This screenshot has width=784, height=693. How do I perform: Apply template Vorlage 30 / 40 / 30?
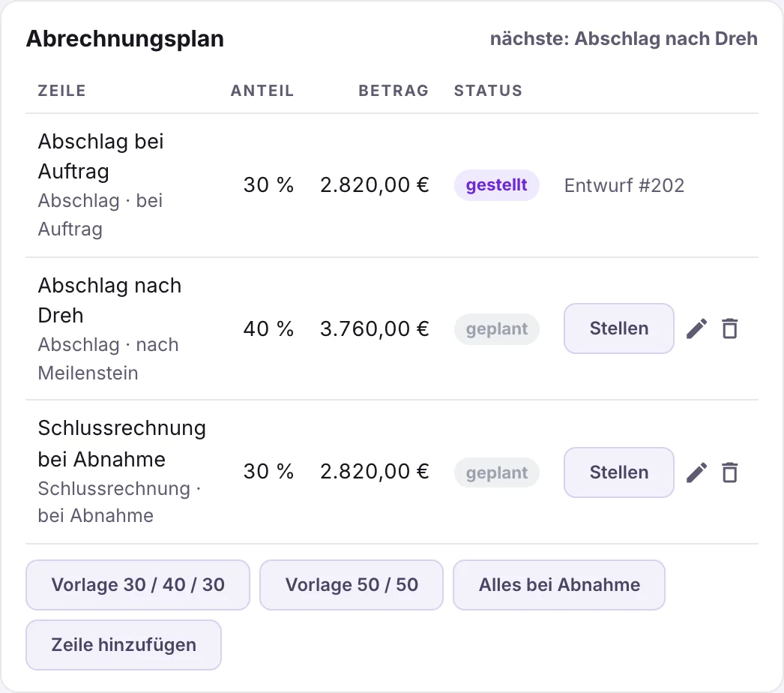(138, 585)
